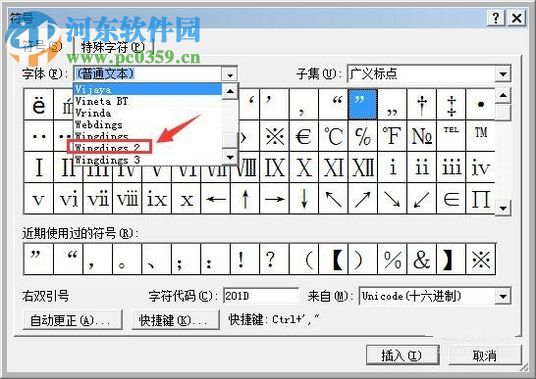This screenshot has height=379, width=536.
Task: Select Vijaya in the font list
Action: tap(148, 89)
